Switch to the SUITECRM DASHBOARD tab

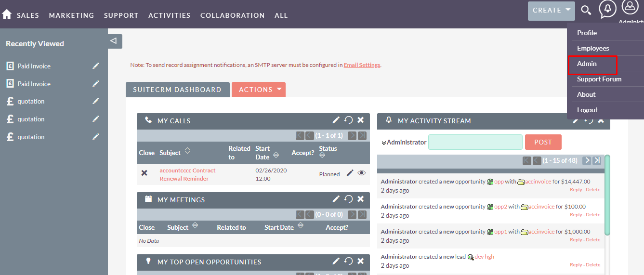click(x=177, y=90)
